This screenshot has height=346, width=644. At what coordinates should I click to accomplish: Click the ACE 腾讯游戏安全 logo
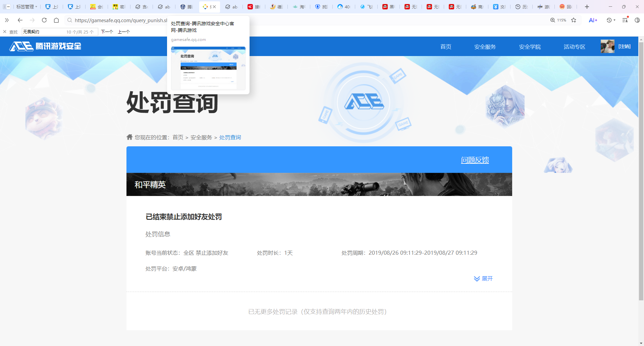[45, 46]
